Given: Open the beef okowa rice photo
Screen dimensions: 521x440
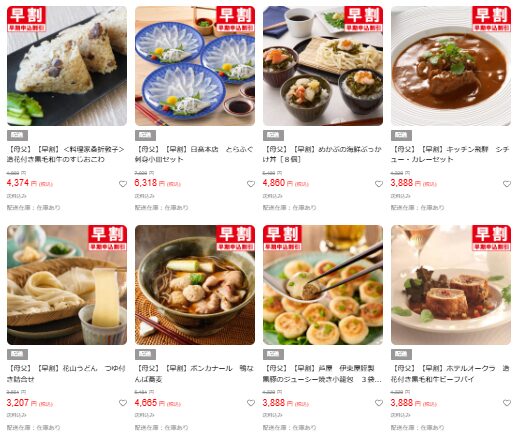Looking at the screenshot, I should pyautogui.click(x=67, y=66).
